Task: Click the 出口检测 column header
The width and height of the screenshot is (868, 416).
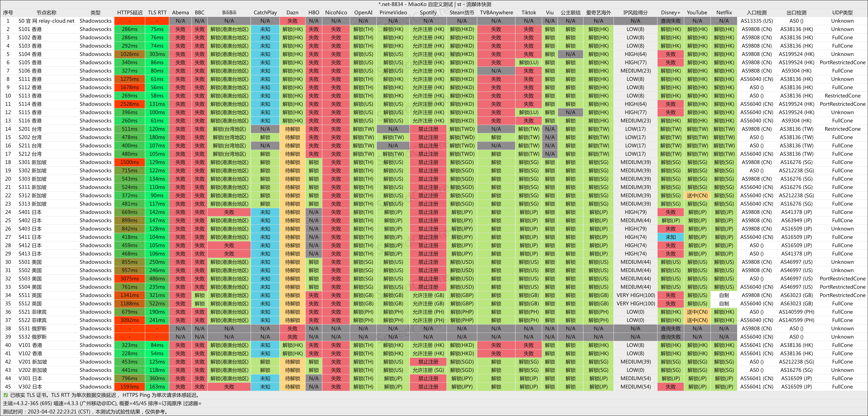Action: point(797,12)
